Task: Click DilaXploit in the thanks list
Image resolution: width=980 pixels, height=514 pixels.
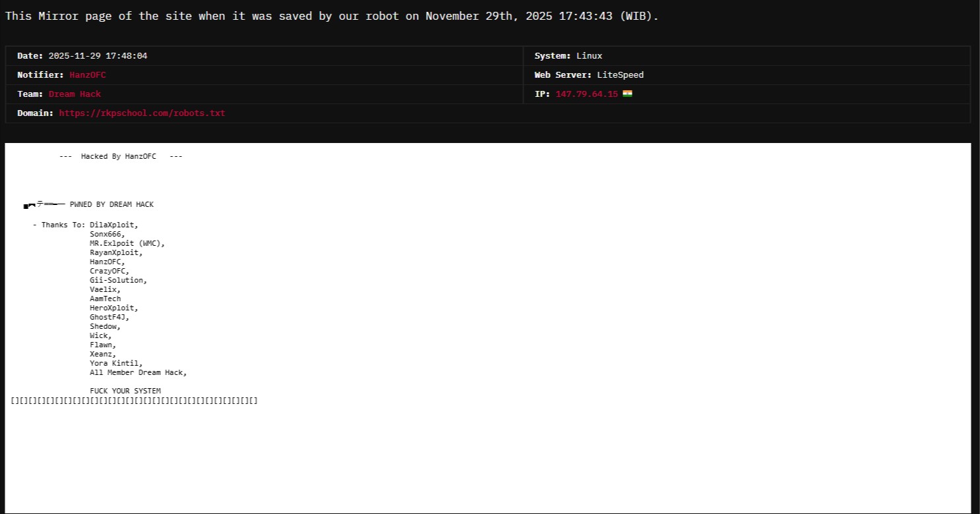Action: 113,225
